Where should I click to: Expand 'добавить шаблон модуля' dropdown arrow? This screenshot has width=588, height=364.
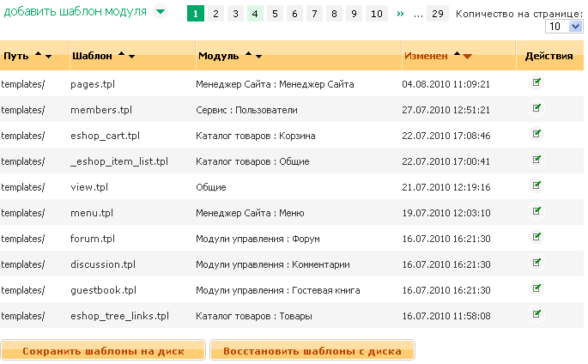pyautogui.click(x=161, y=13)
